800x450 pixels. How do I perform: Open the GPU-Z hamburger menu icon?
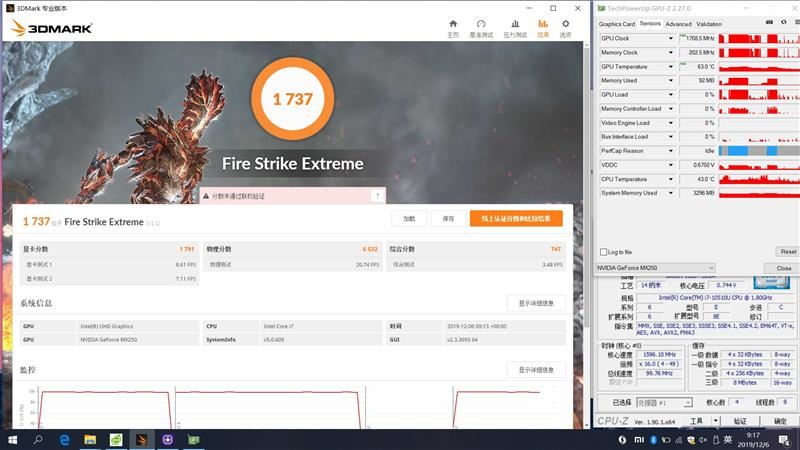point(796,23)
